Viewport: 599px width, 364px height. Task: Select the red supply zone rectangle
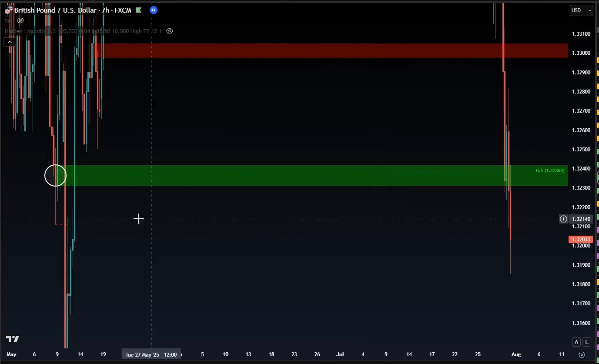point(331,50)
